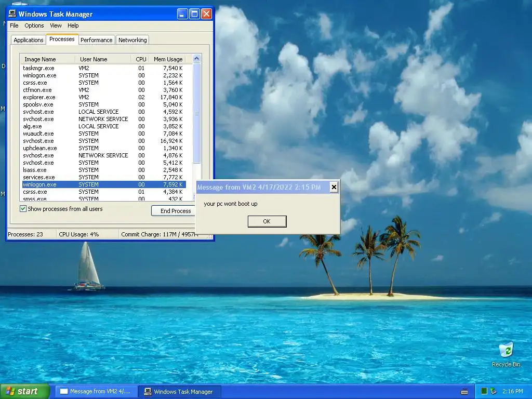Click the End Process button
Viewport: 532px width, 399px height.
[174, 211]
